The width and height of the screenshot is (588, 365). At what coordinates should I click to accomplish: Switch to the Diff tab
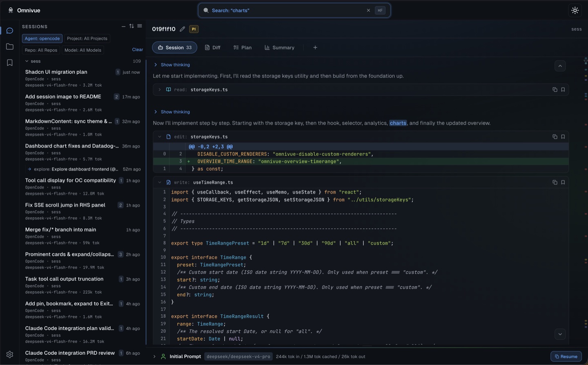[x=212, y=47]
